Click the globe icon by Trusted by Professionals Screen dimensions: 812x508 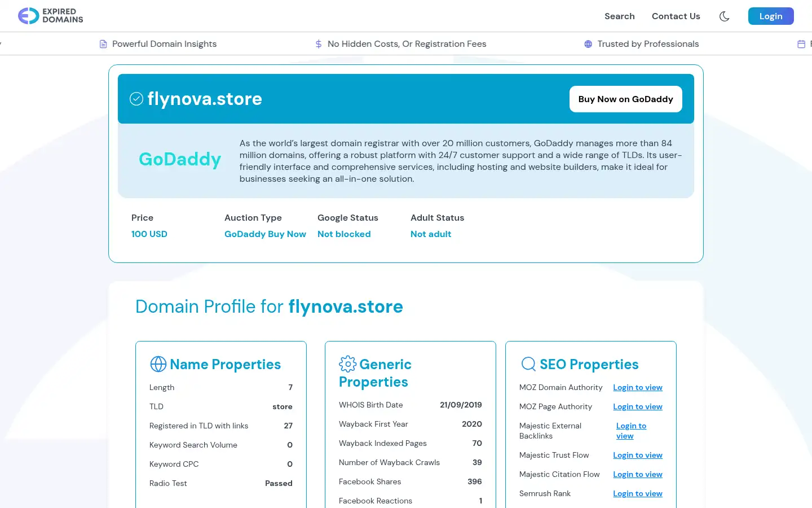[588, 44]
